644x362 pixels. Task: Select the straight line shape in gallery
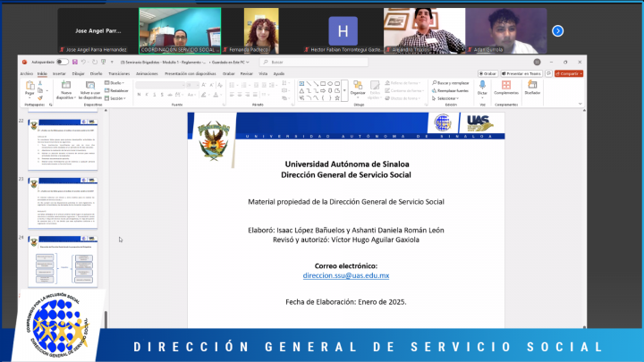[x=309, y=83]
